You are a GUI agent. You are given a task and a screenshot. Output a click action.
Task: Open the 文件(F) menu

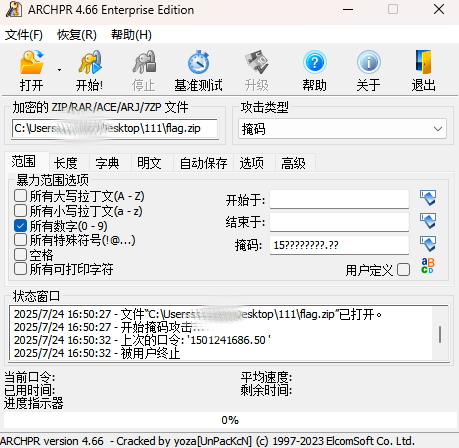tap(24, 35)
